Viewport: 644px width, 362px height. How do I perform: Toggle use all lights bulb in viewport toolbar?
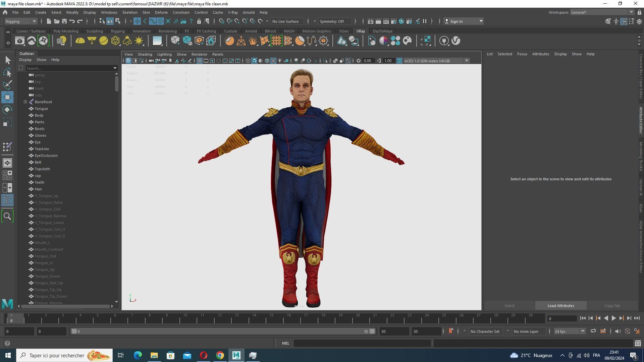point(280,61)
